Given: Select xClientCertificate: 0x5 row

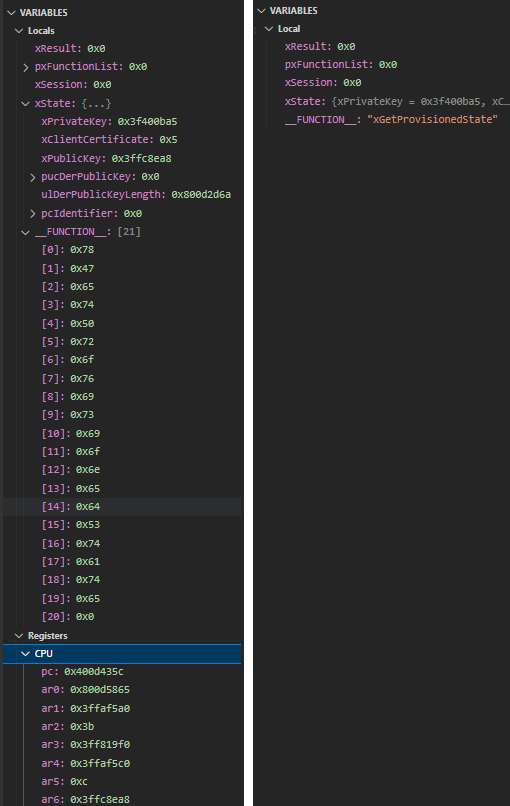Looking at the screenshot, I should 109,139.
